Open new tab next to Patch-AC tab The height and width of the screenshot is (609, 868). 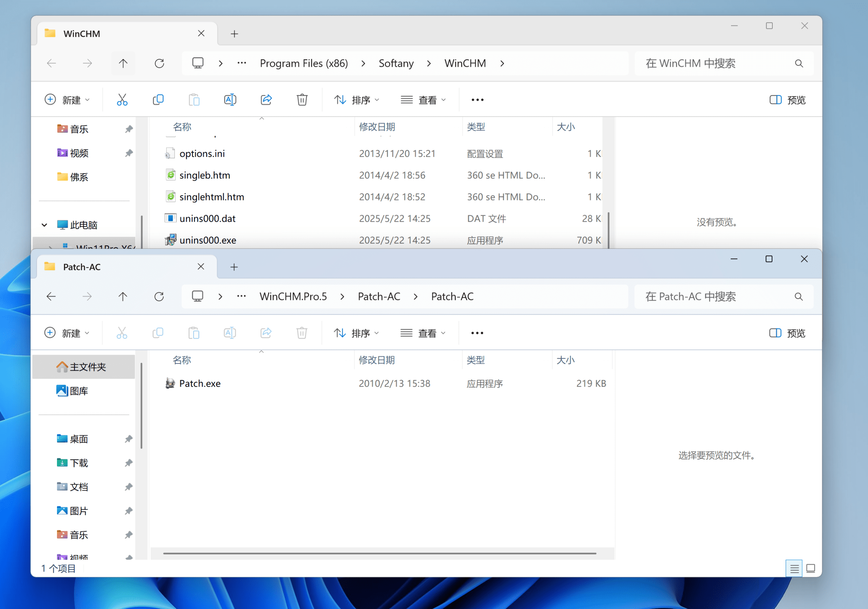(x=234, y=267)
